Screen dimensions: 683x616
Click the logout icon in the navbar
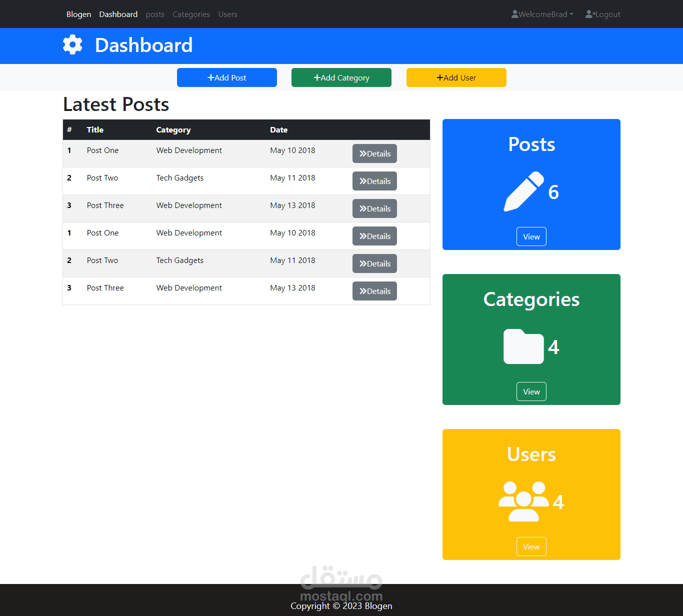(590, 14)
